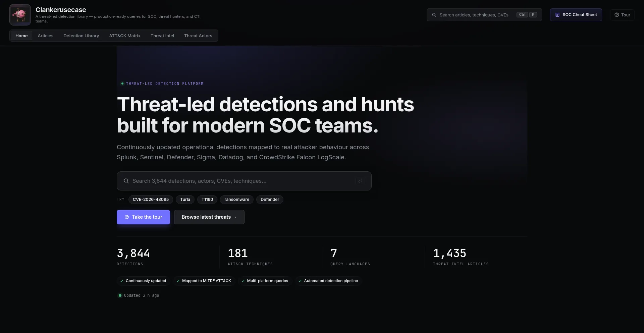This screenshot has height=333, width=644.
Task: View the Threat Actors tab
Action: pyautogui.click(x=198, y=36)
